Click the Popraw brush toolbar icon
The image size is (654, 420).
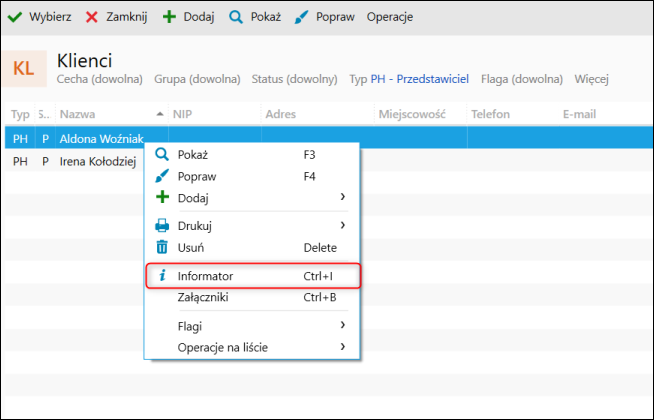(x=301, y=17)
